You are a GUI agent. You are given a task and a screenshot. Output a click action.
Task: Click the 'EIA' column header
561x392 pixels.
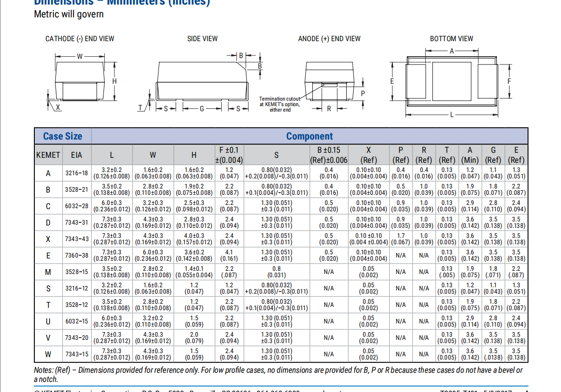pos(76,155)
